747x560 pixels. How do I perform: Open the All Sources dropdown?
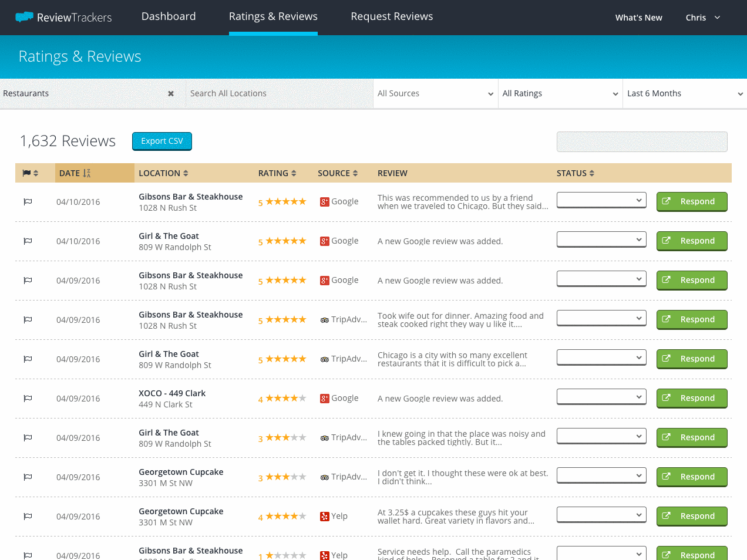click(x=436, y=93)
